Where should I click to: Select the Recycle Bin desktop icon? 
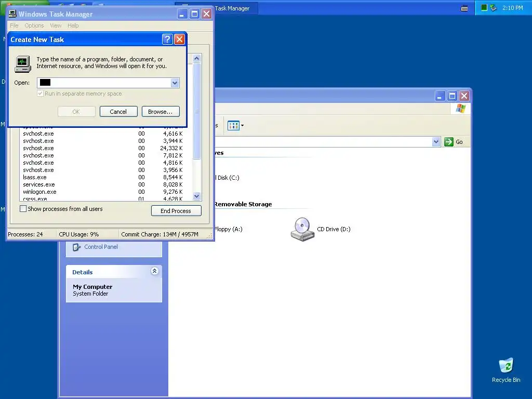(x=506, y=365)
